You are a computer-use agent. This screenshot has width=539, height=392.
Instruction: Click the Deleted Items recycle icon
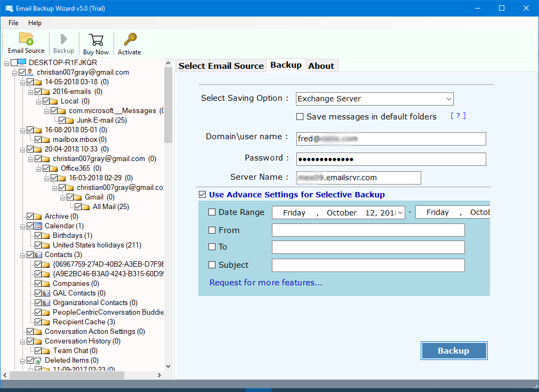tap(38, 361)
